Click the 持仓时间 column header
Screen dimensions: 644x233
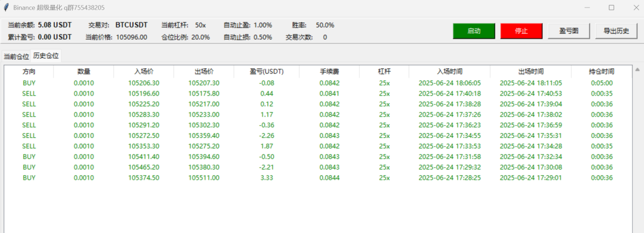(601, 72)
